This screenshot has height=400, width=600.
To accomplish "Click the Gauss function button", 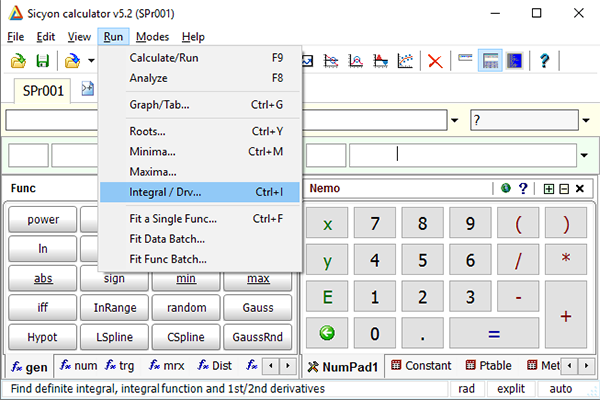I will 258,308.
